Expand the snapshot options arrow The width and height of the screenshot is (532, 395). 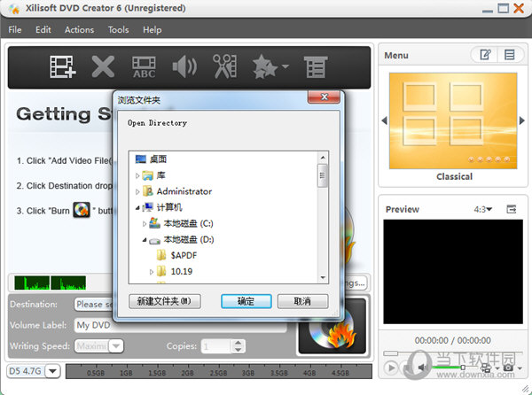pyautogui.click(x=520, y=368)
